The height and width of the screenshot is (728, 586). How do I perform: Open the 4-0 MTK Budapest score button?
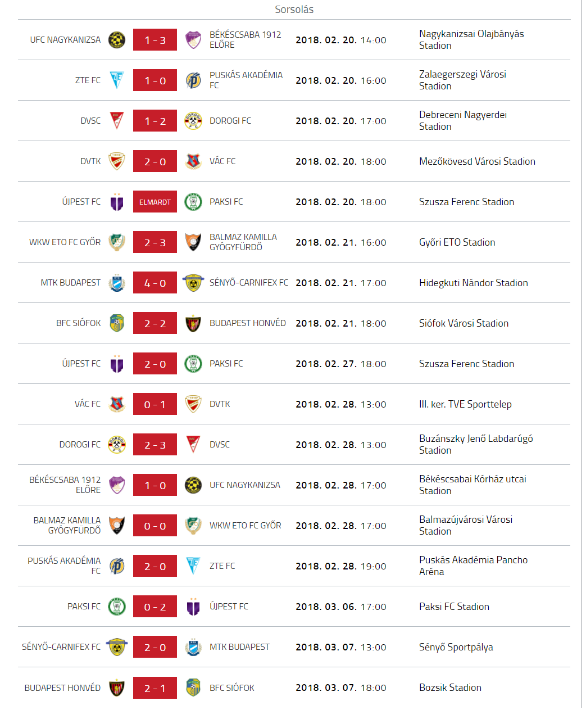[155, 283]
